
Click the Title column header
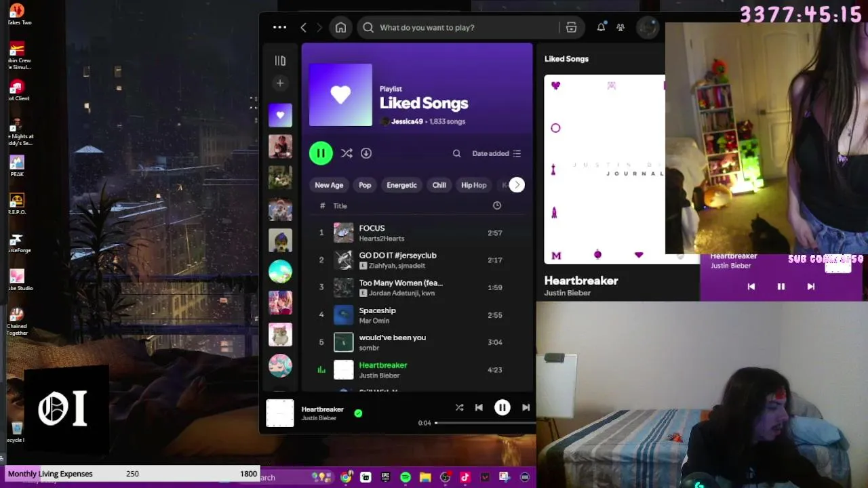pyautogui.click(x=340, y=206)
